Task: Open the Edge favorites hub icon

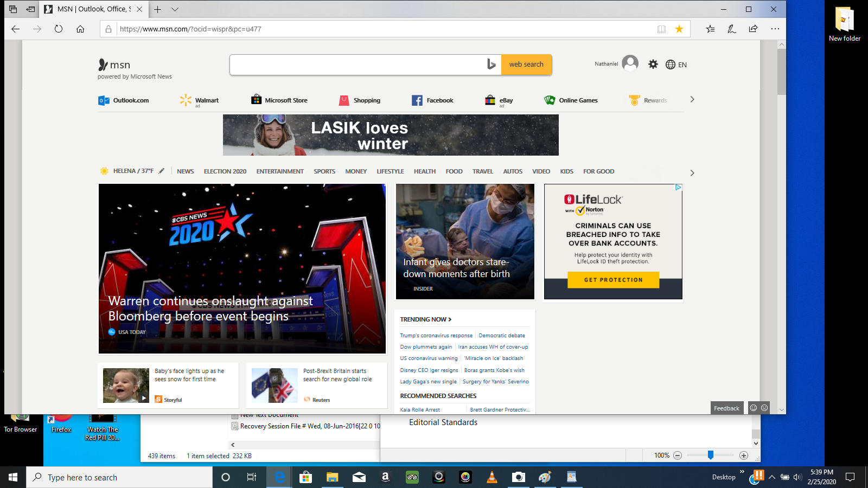Action: [710, 29]
